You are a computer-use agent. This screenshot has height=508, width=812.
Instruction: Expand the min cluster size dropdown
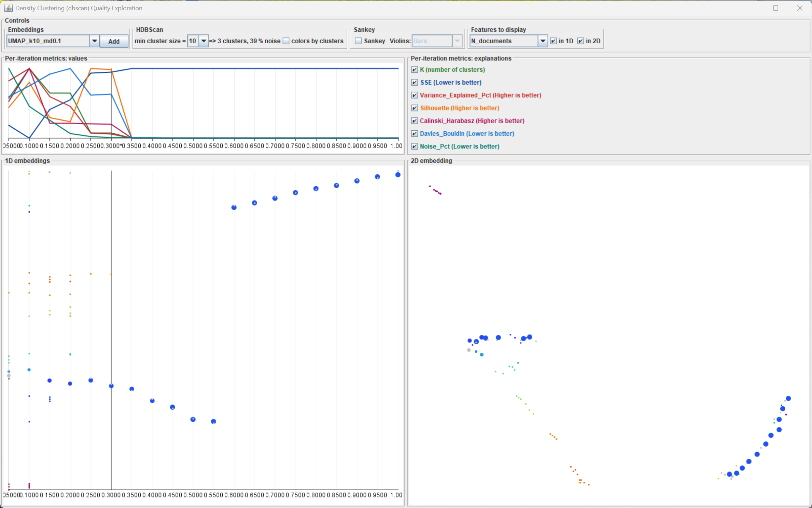[204, 41]
